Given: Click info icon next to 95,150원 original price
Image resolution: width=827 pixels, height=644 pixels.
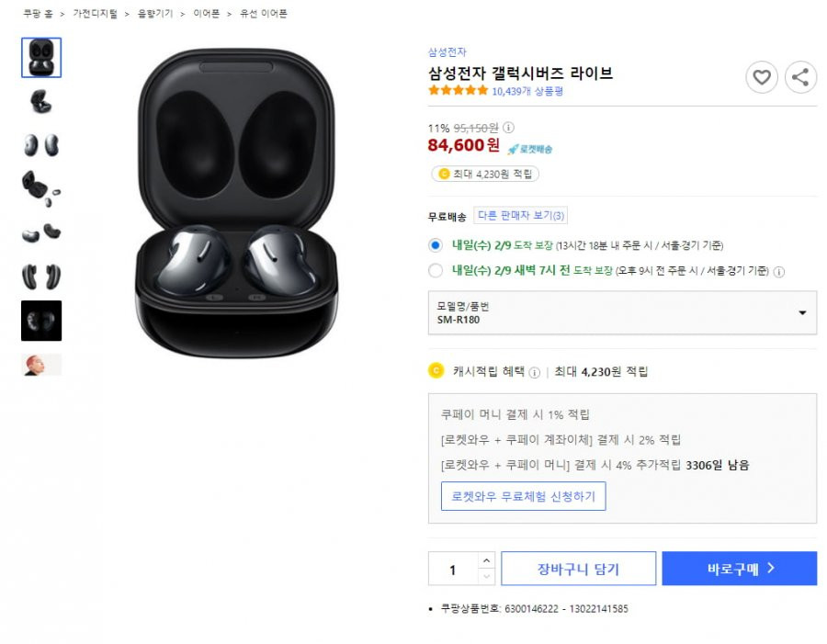Looking at the screenshot, I should click(508, 128).
